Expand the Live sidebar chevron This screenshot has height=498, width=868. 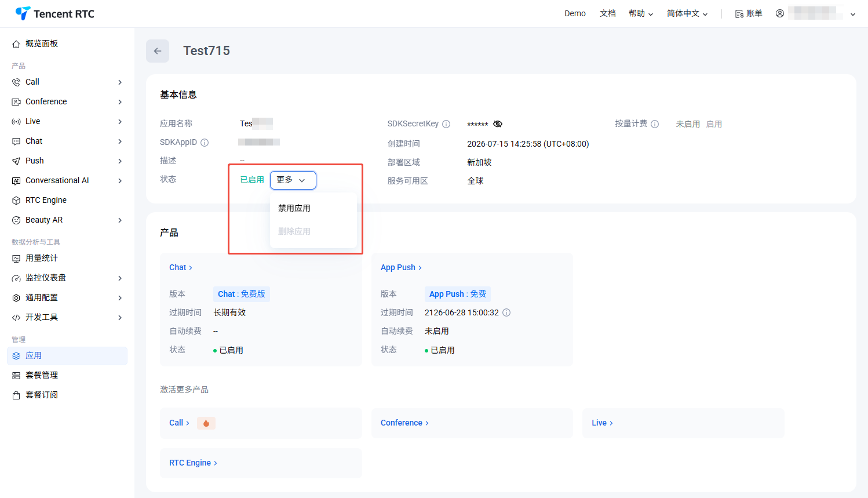click(x=120, y=122)
